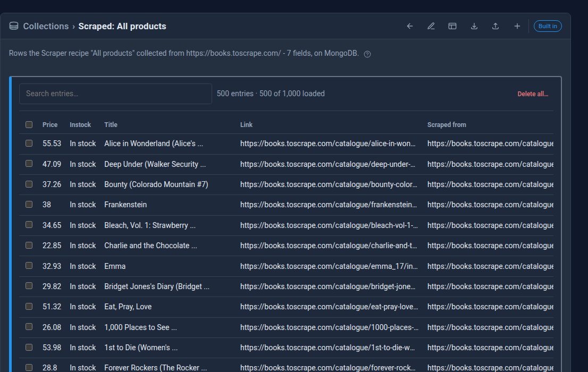
Task: Go back with the left arrow icon
Action: [x=410, y=26]
